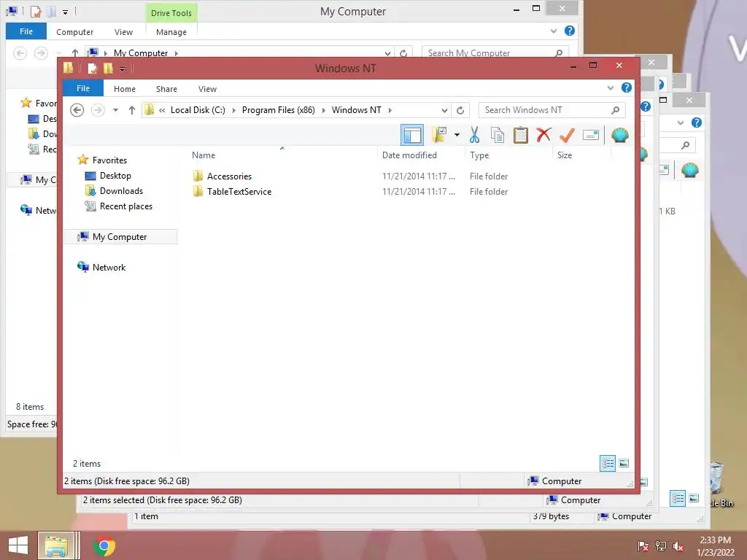Sort by the Type column header
This screenshot has width=747, height=560.
point(479,155)
